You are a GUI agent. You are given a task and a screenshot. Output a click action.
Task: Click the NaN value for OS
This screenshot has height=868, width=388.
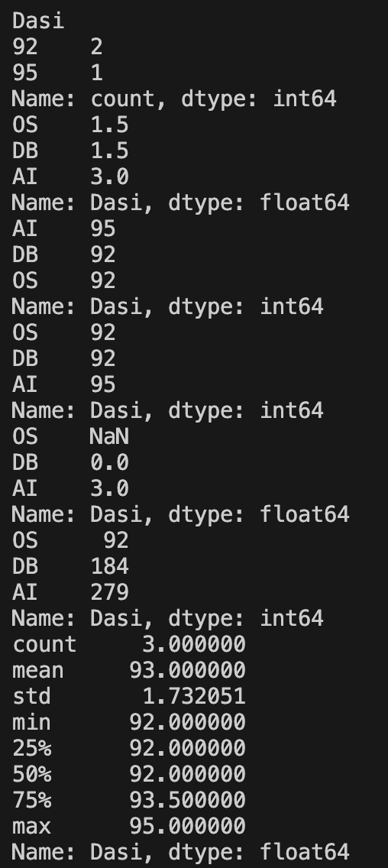pos(109,436)
